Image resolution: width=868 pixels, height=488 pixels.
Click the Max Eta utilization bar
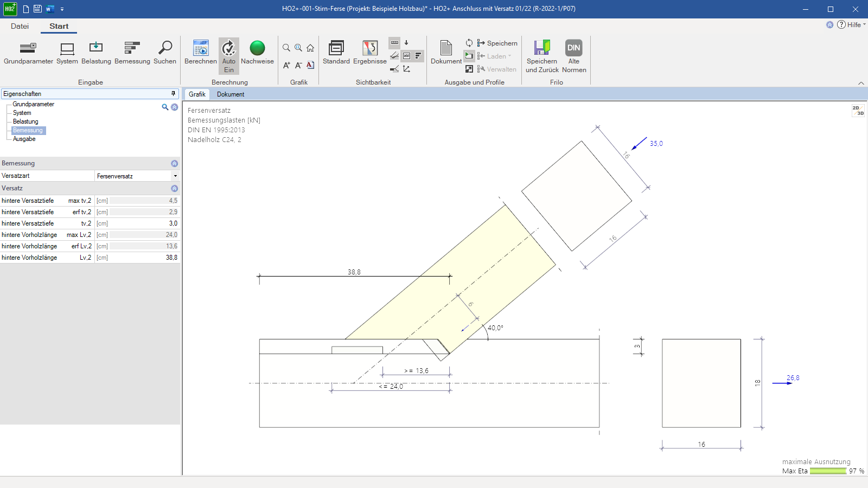coord(828,471)
